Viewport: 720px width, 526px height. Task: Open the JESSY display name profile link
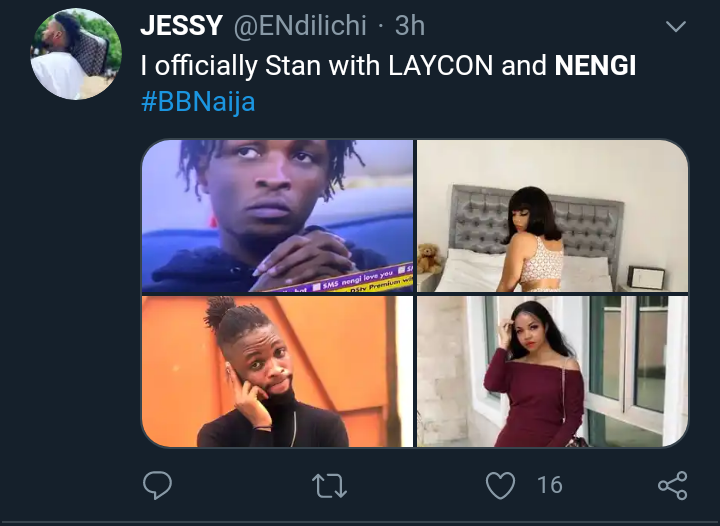(181, 25)
